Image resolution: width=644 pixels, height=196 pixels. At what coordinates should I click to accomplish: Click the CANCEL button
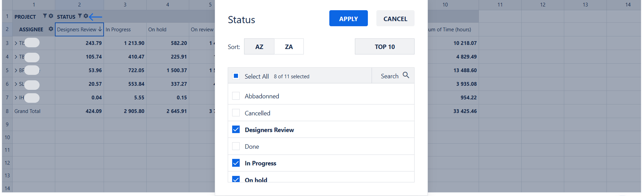point(395,19)
